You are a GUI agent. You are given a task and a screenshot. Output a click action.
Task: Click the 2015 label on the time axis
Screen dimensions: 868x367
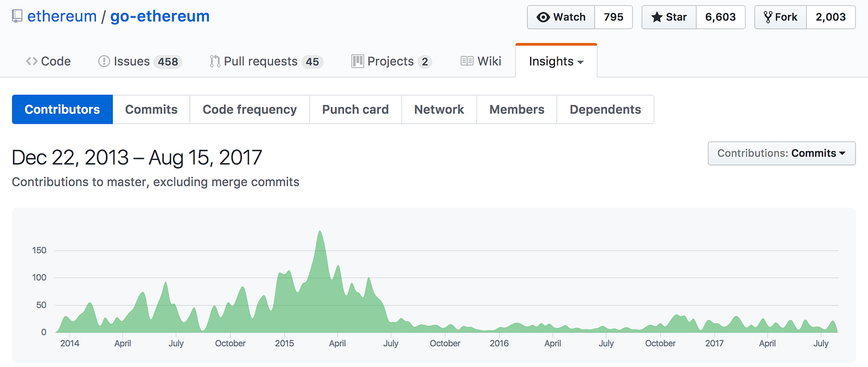coord(284,343)
